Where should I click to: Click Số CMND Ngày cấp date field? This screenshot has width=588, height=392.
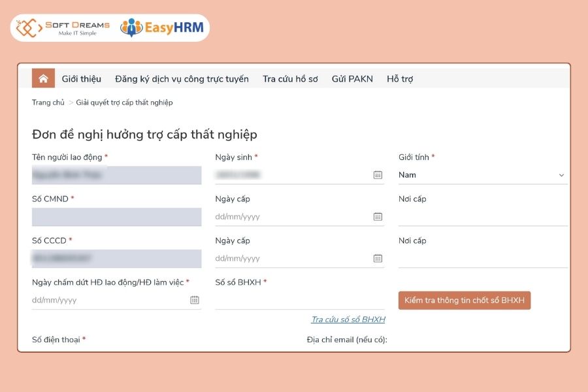coord(300,217)
